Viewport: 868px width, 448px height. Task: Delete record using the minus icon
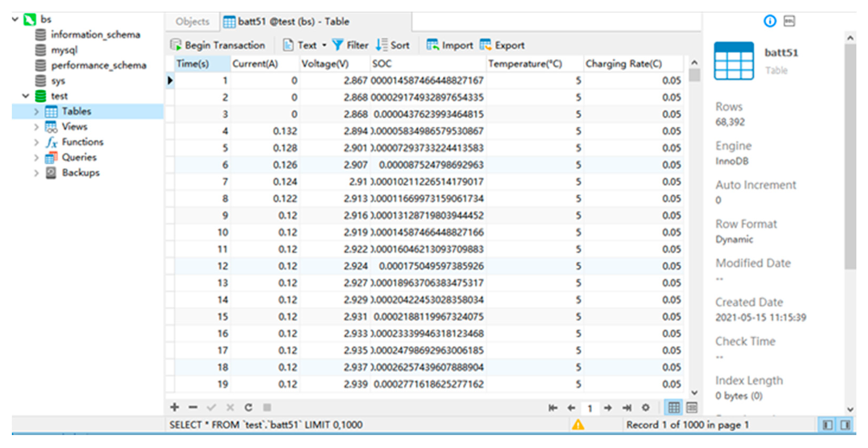(193, 407)
